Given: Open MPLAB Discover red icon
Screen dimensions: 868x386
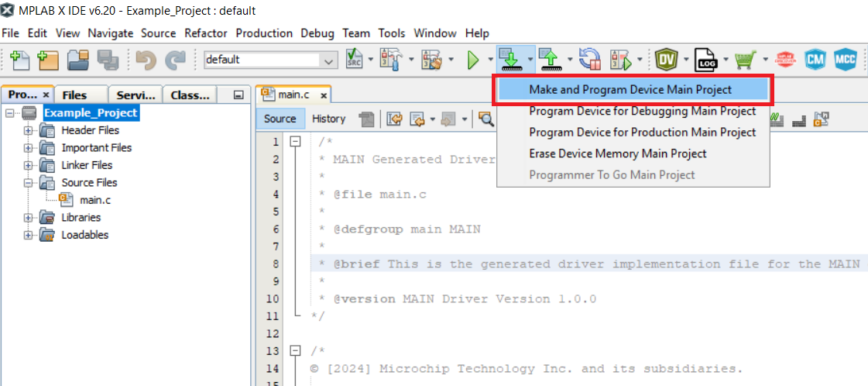Looking at the screenshot, I should (x=785, y=59).
